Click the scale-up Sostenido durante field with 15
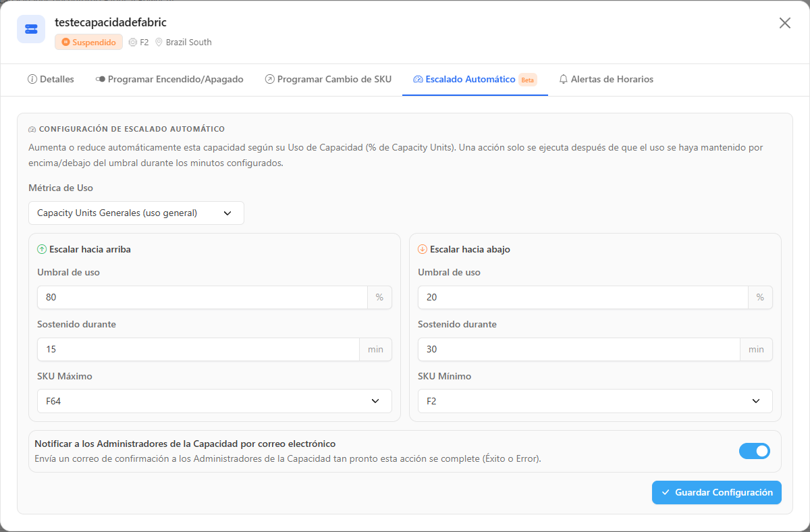This screenshot has height=532, width=810. pos(198,349)
